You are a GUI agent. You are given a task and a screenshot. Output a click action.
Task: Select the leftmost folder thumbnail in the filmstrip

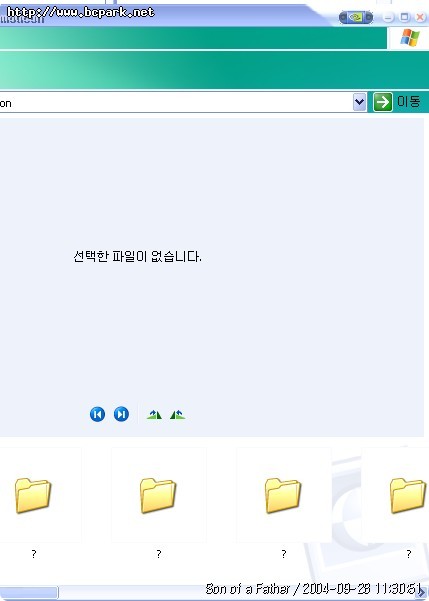(x=33, y=495)
